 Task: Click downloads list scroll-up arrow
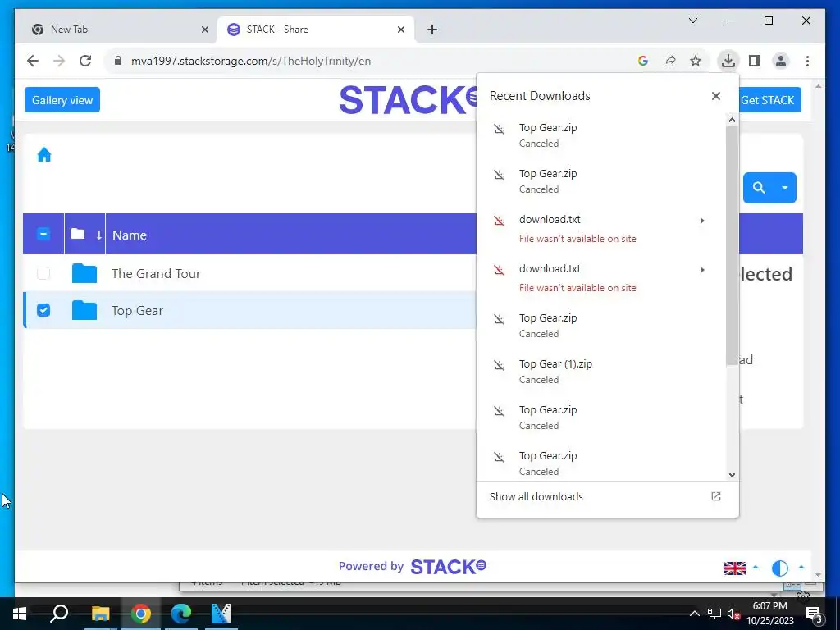(x=732, y=120)
